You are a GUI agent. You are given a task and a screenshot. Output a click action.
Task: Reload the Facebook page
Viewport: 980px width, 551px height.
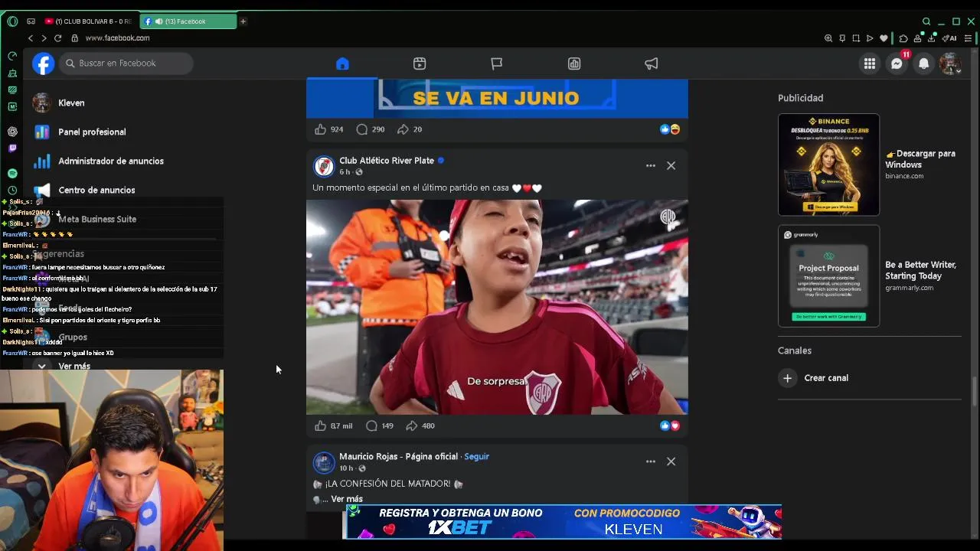57,38
